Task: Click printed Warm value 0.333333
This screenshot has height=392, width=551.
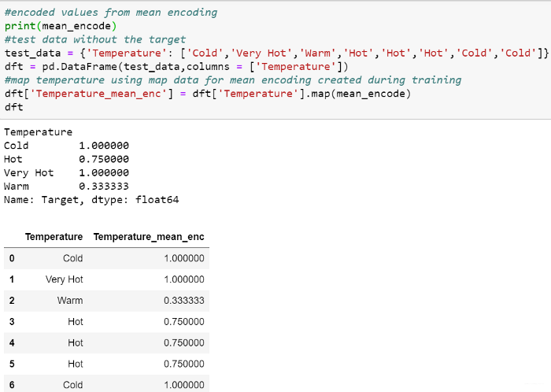Action: 104,187
